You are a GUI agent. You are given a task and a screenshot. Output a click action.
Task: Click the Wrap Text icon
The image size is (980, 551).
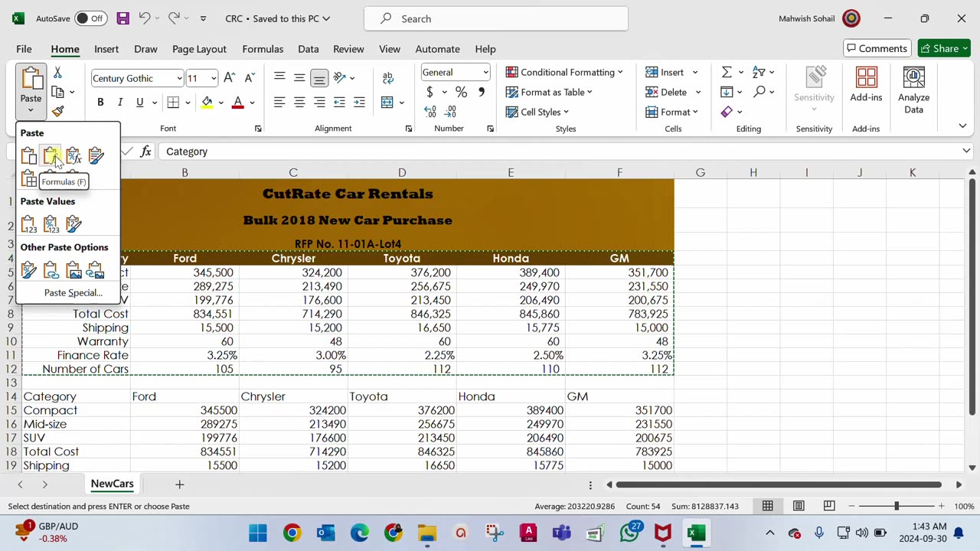[388, 78]
